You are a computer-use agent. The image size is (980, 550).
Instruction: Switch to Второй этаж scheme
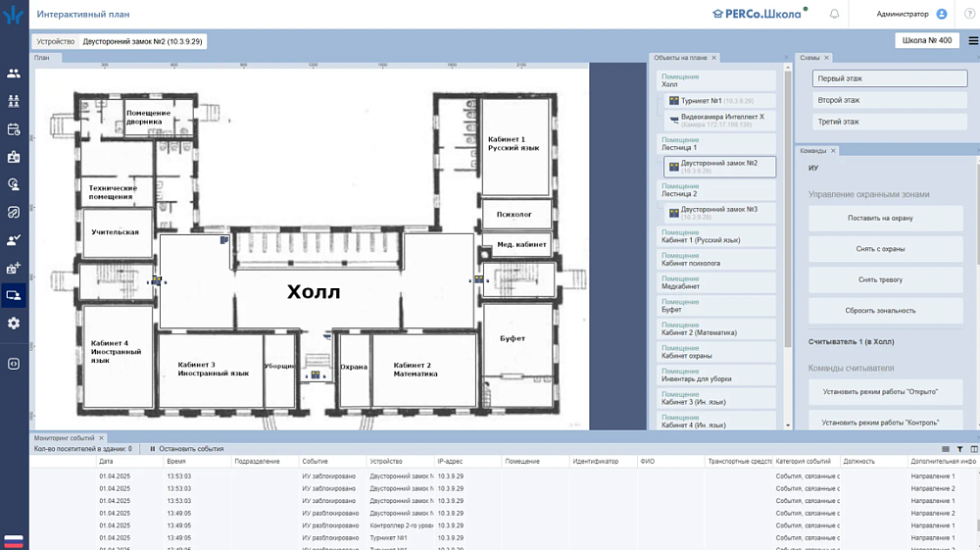[x=890, y=100]
